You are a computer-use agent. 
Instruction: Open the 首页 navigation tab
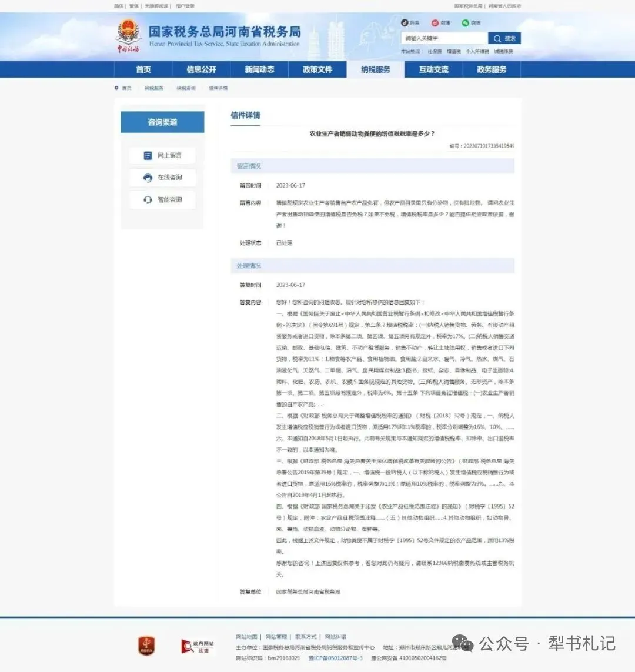click(143, 69)
